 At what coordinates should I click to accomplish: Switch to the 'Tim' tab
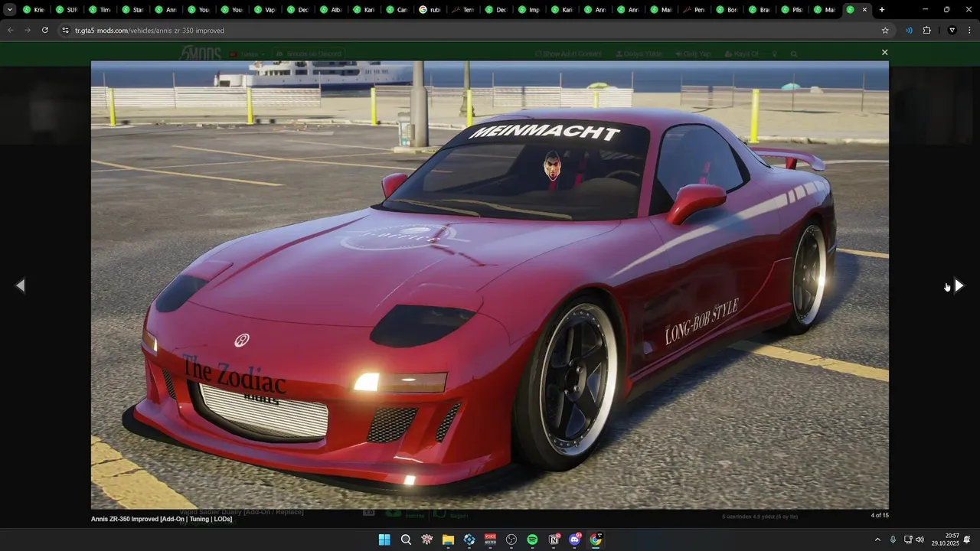pyautogui.click(x=100, y=10)
